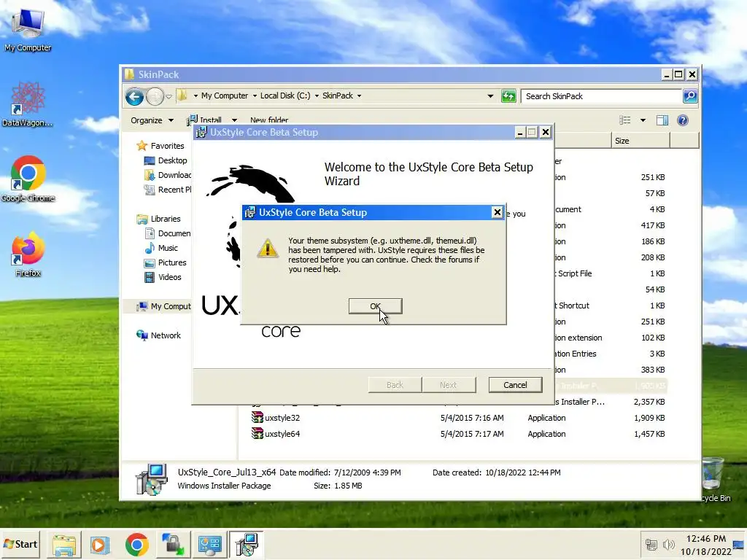Open address bar history dropdown

click(x=490, y=96)
